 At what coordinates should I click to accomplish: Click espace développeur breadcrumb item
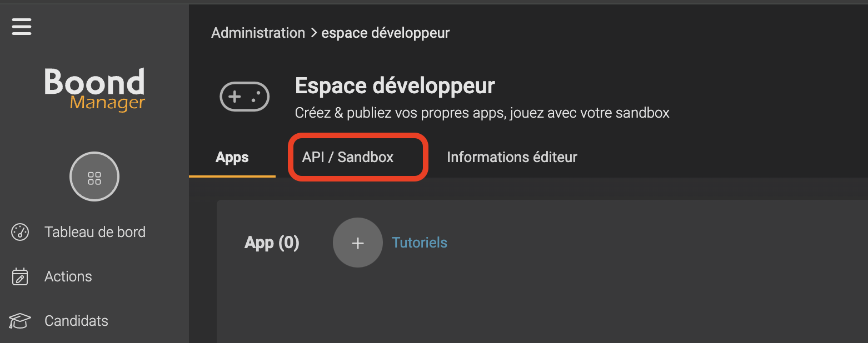click(386, 33)
